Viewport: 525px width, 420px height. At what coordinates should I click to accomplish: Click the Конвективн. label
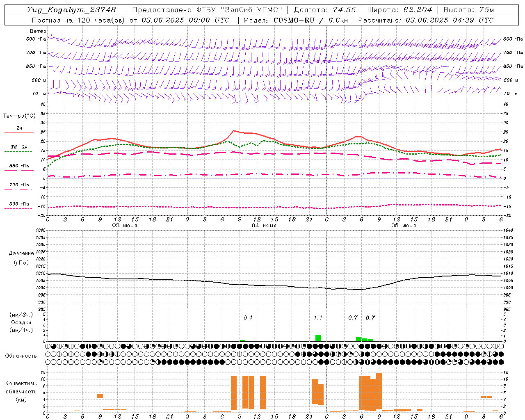pos(21,383)
